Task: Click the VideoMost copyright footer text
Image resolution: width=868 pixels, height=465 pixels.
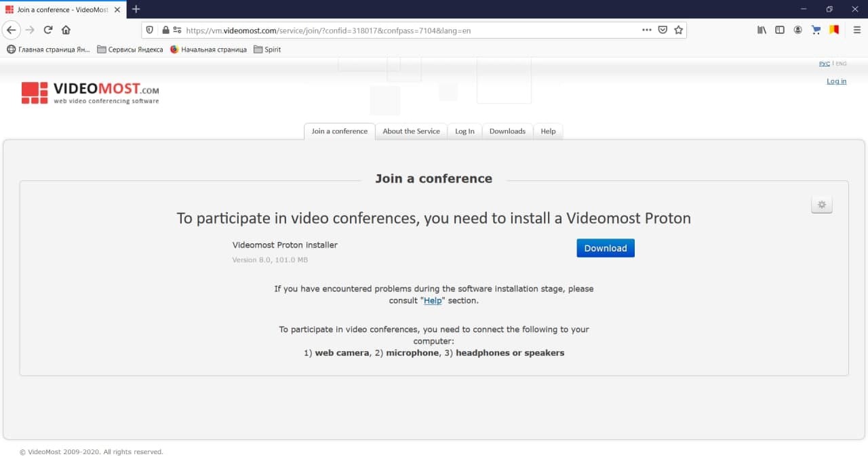Action: [91, 452]
